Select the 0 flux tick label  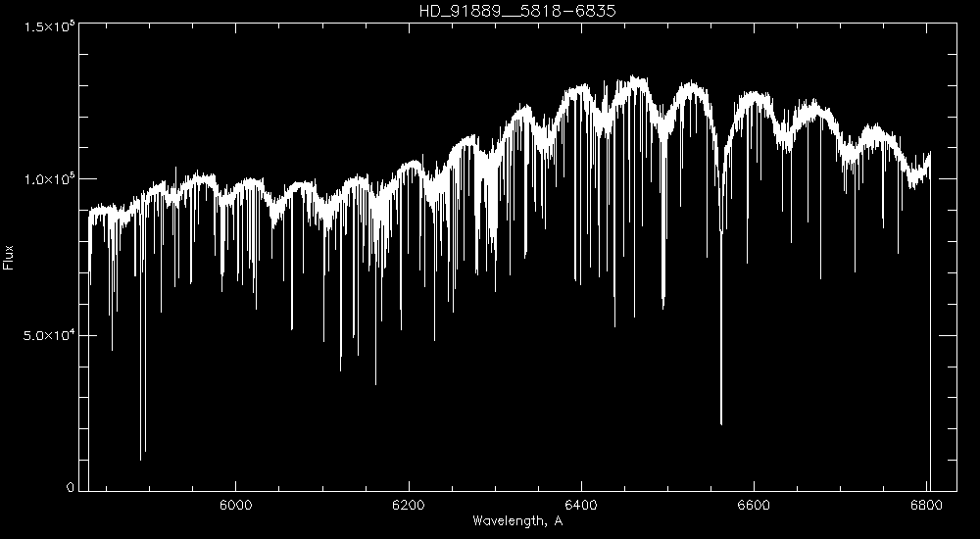(x=71, y=488)
